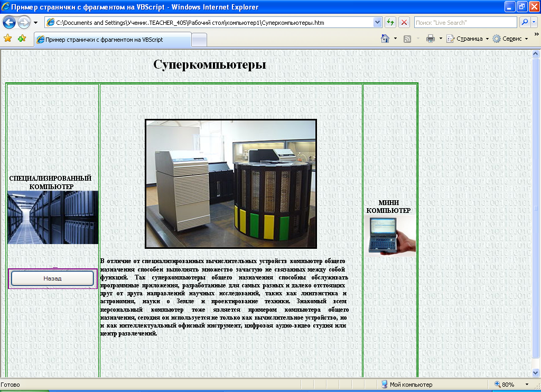Screen dimensions: 541x392
Task: Click the RSS feeds icon
Action: click(x=407, y=39)
